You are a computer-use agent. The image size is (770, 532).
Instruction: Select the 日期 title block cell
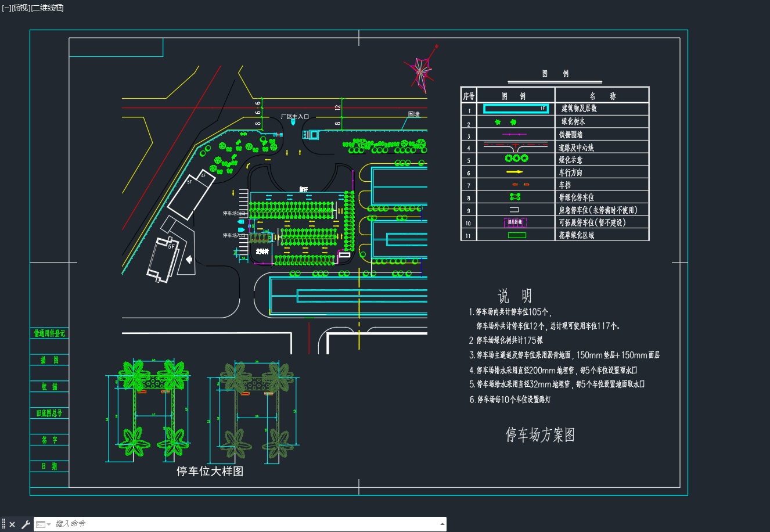coord(50,466)
